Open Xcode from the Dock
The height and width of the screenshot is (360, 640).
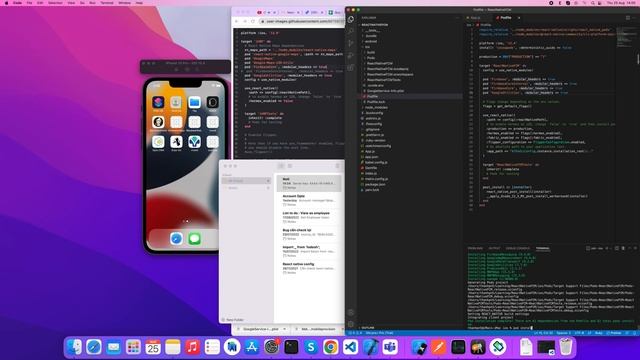[370, 347]
